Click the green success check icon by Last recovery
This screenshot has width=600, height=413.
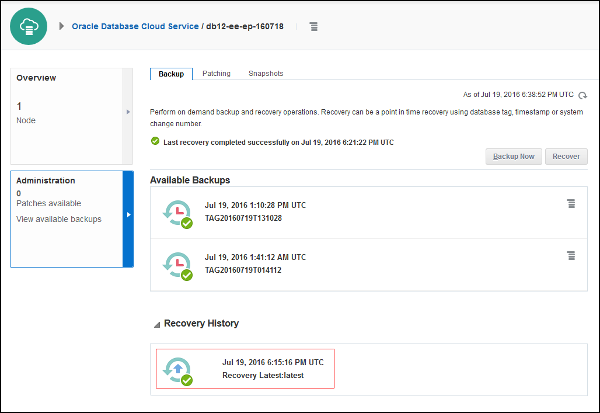pos(155,141)
